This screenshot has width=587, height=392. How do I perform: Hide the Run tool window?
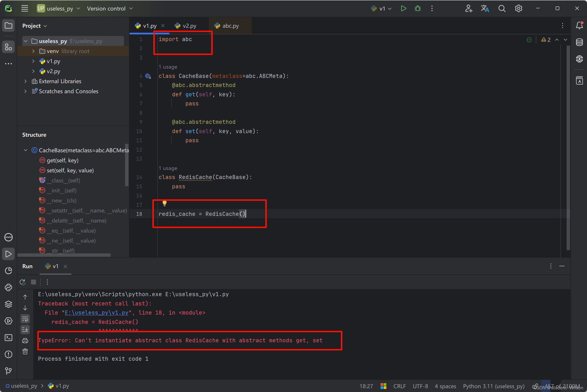coord(562,266)
